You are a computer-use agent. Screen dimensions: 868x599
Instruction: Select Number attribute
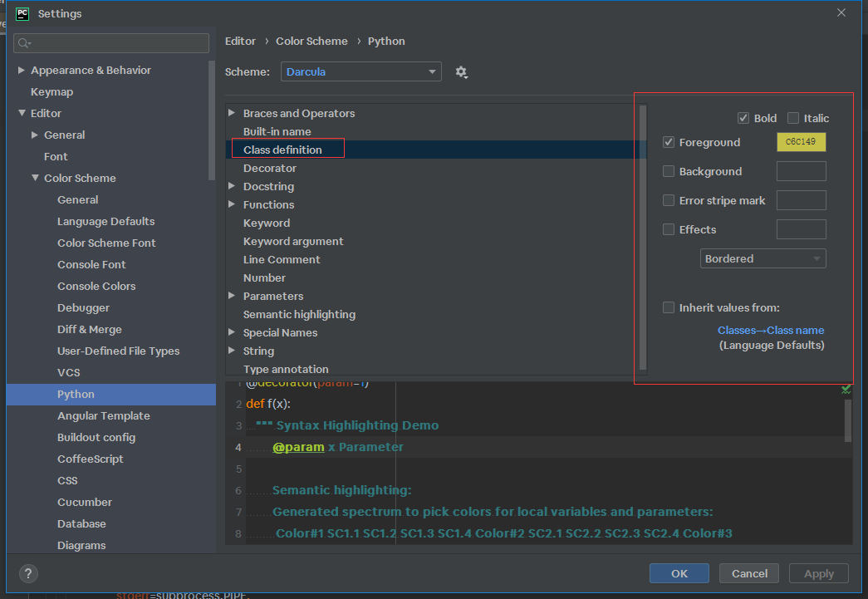[x=264, y=277]
